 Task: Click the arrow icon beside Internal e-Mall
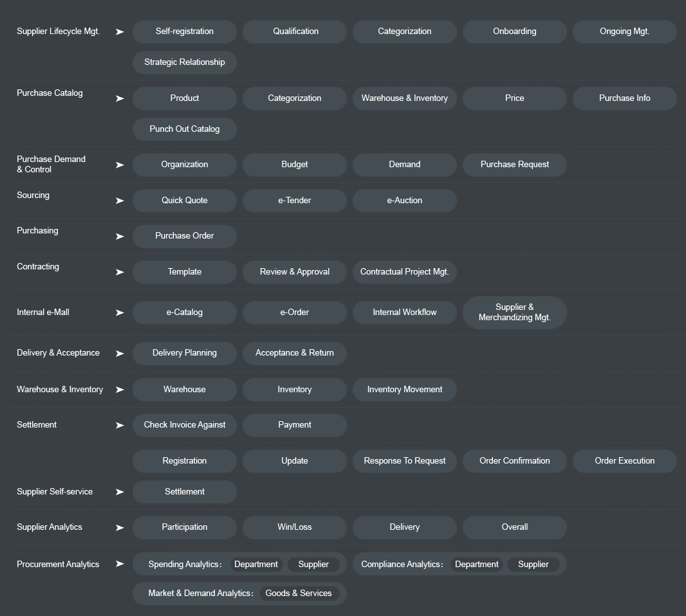pyautogui.click(x=120, y=313)
